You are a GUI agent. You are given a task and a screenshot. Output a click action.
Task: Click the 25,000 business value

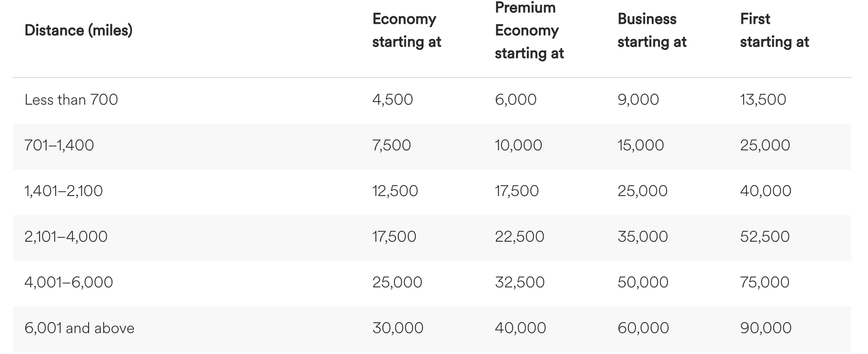[x=642, y=191]
